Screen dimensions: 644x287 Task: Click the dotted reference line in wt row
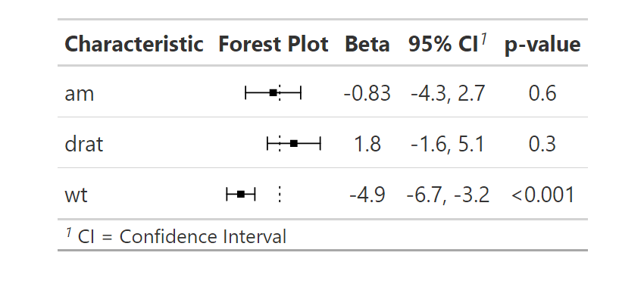pos(280,194)
